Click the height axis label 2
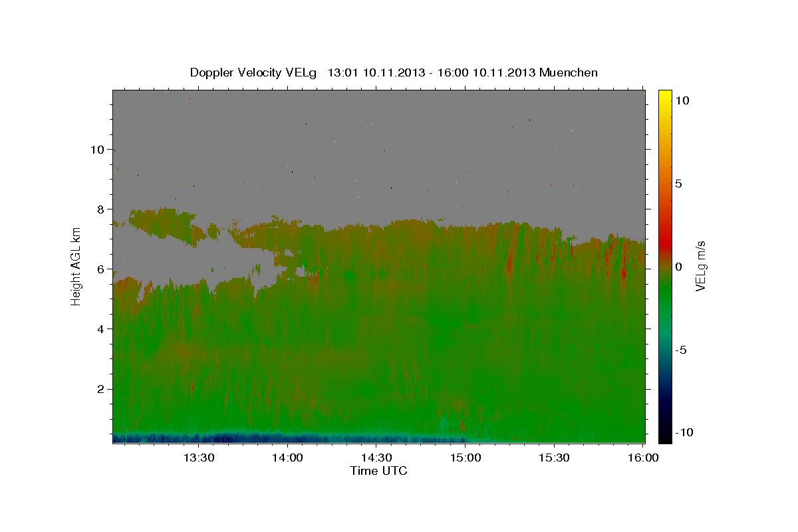Viewport: 798px width, 532px height. click(x=102, y=389)
